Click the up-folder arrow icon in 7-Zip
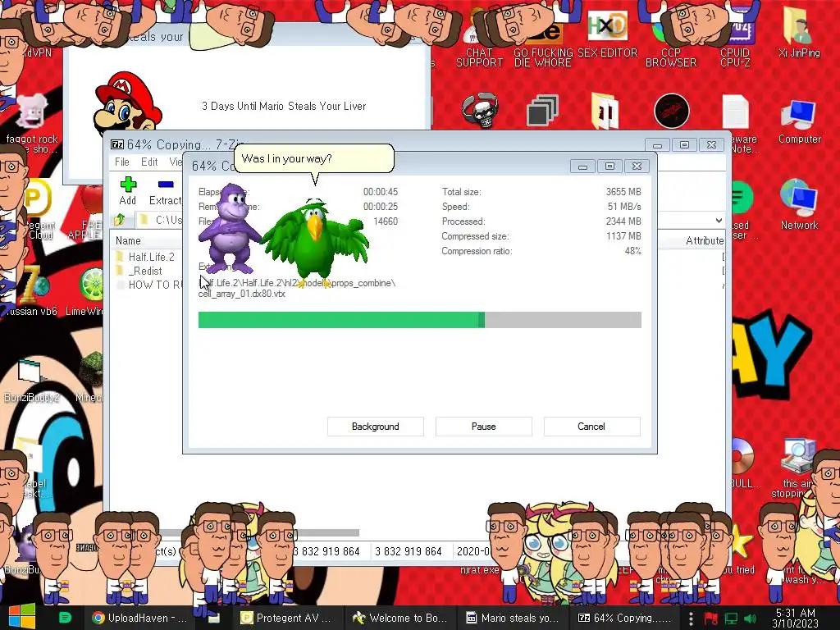The width and height of the screenshot is (840, 630). [x=120, y=220]
